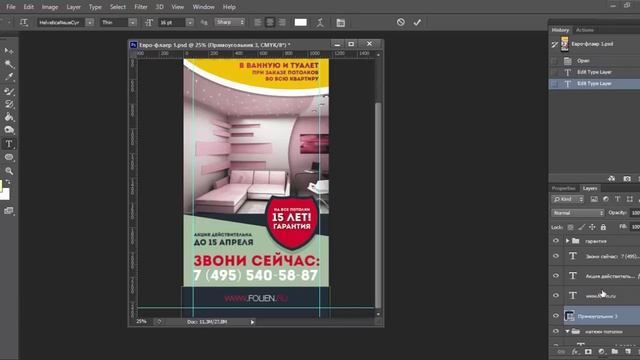The image size is (640, 360).
Task: Open the Window menu
Action: pyautogui.click(x=203, y=7)
